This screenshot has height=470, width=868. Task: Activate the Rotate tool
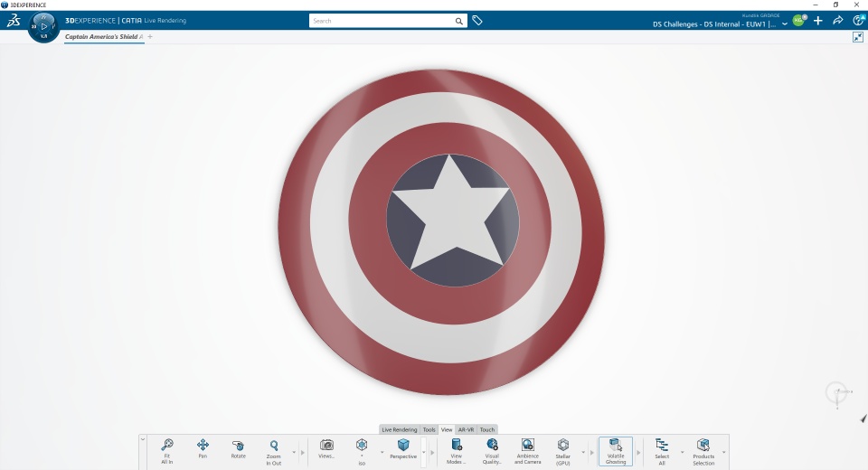[238, 448]
